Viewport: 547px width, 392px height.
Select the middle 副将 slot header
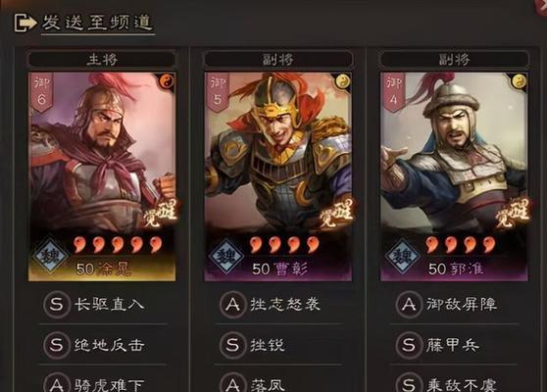pyautogui.click(x=278, y=59)
